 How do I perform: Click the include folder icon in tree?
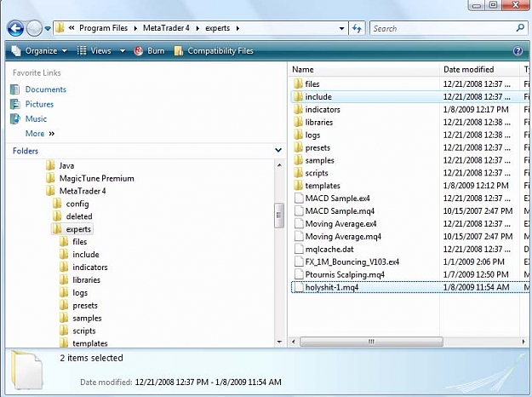pyautogui.click(x=64, y=255)
